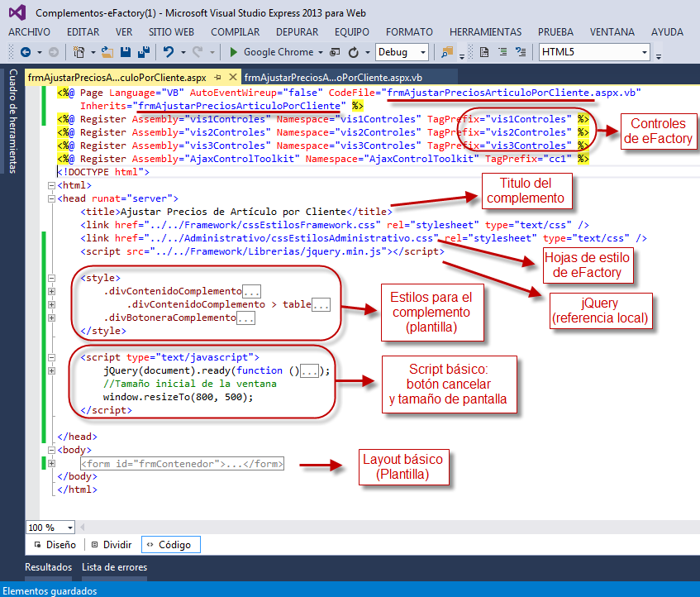This screenshot has height=597, width=700.
Task: Switch to Diseño view
Action: (55, 545)
